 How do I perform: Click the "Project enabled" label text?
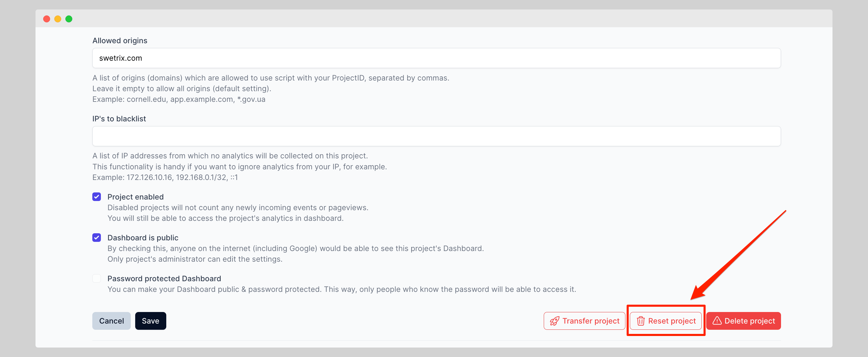(x=135, y=197)
